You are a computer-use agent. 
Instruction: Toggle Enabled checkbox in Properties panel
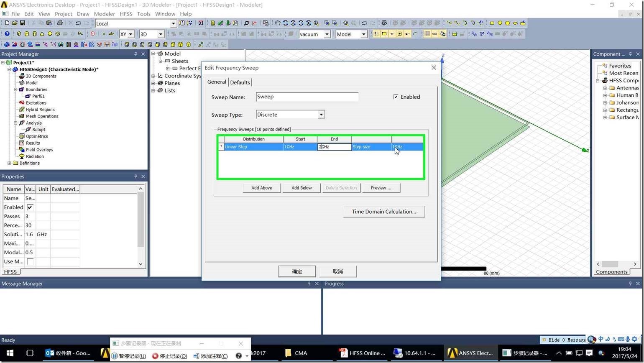point(30,207)
